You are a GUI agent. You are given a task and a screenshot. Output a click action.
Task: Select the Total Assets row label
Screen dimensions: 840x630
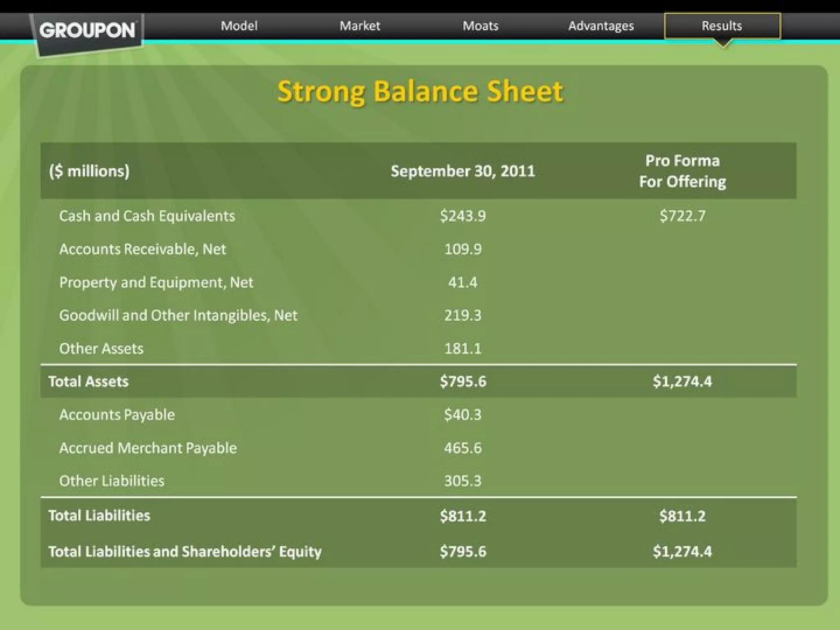89,382
